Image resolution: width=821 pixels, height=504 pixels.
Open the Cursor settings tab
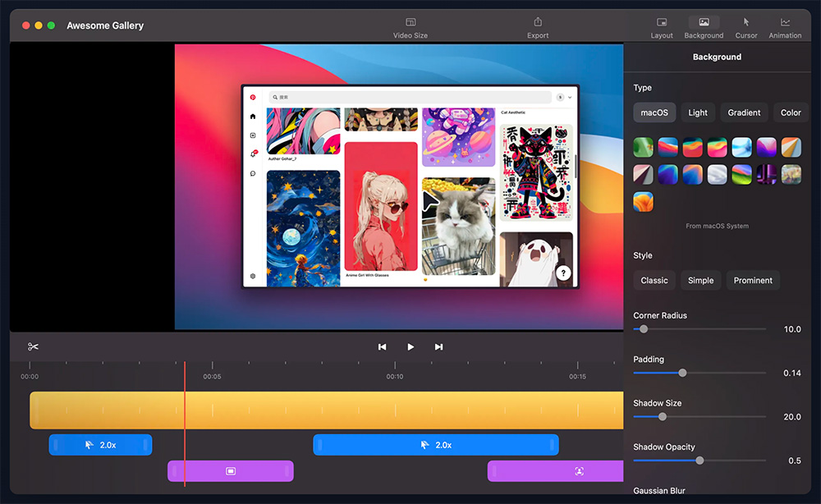(745, 28)
